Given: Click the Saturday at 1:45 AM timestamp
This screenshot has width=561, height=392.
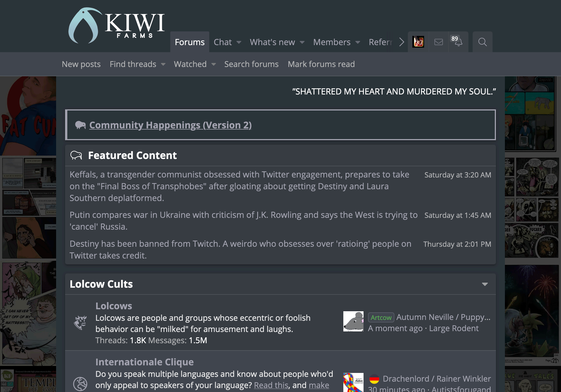Looking at the screenshot, I should click(458, 215).
